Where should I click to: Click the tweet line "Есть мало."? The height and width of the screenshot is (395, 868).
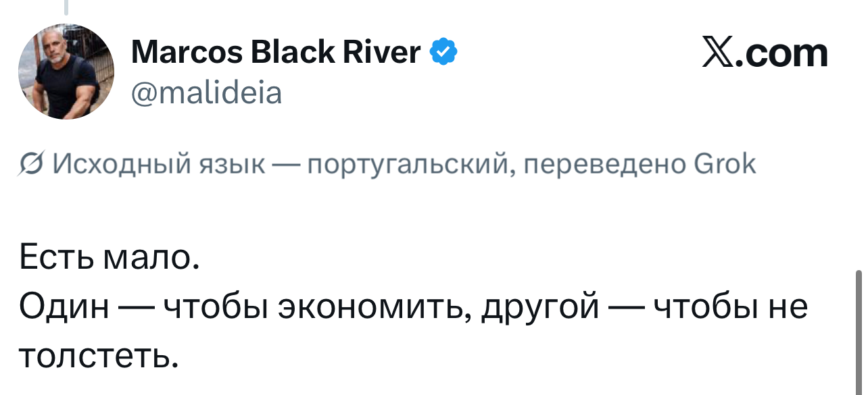coord(110,259)
